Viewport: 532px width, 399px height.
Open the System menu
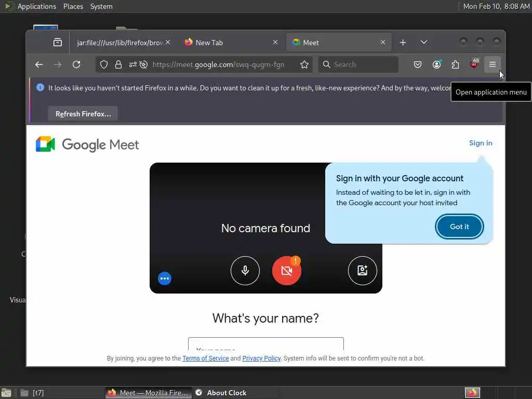click(x=101, y=6)
